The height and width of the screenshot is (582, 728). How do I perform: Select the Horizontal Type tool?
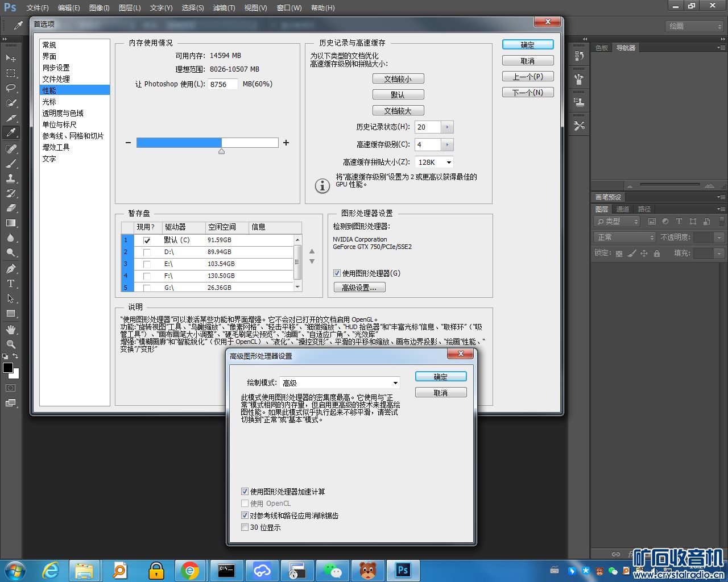(11, 284)
